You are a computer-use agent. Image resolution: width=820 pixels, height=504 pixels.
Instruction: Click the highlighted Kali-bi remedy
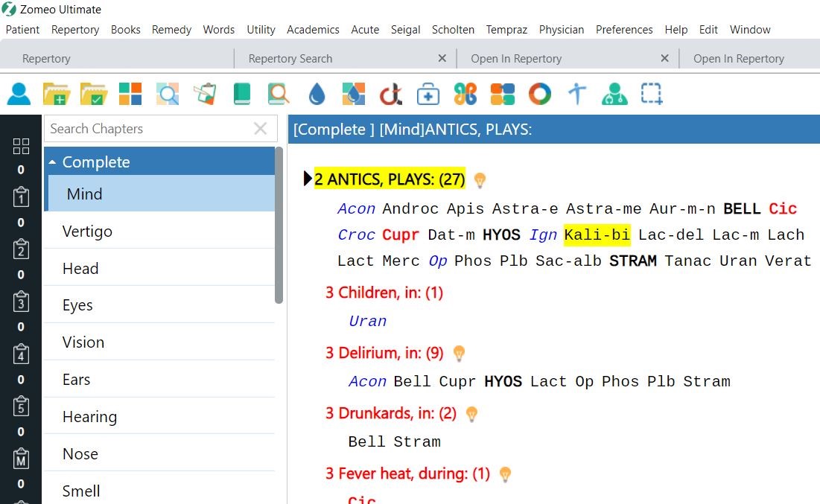click(597, 235)
